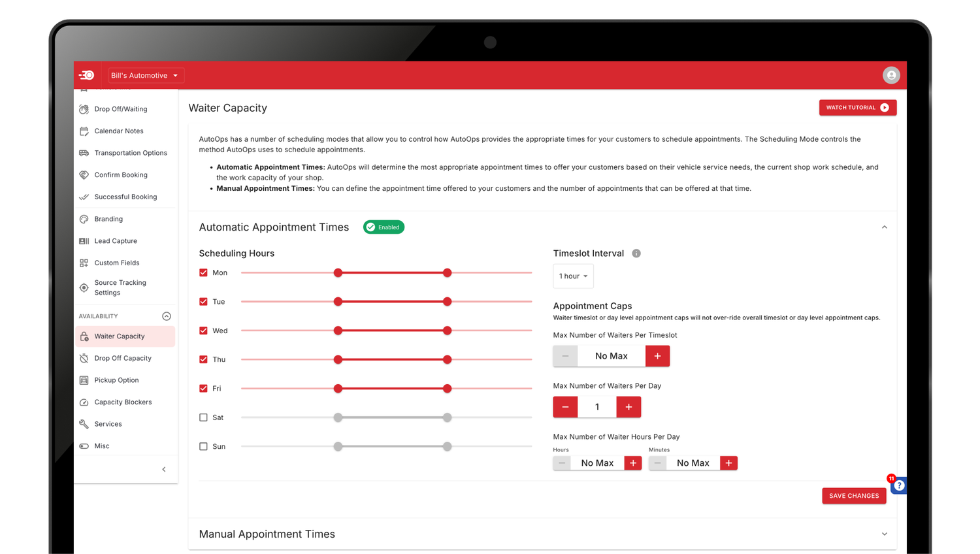Image resolution: width=980 pixels, height=554 pixels.
Task: Open the Misc menu item
Action: click(x=125, y=446)
